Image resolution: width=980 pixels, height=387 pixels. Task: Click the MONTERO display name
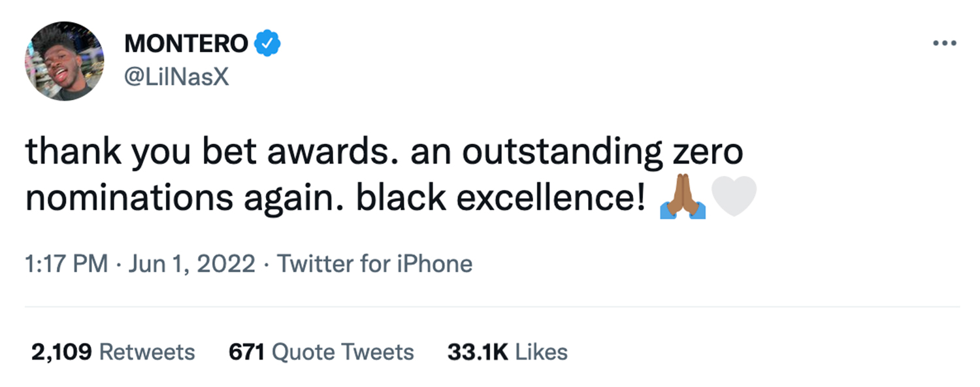(186, 44)
